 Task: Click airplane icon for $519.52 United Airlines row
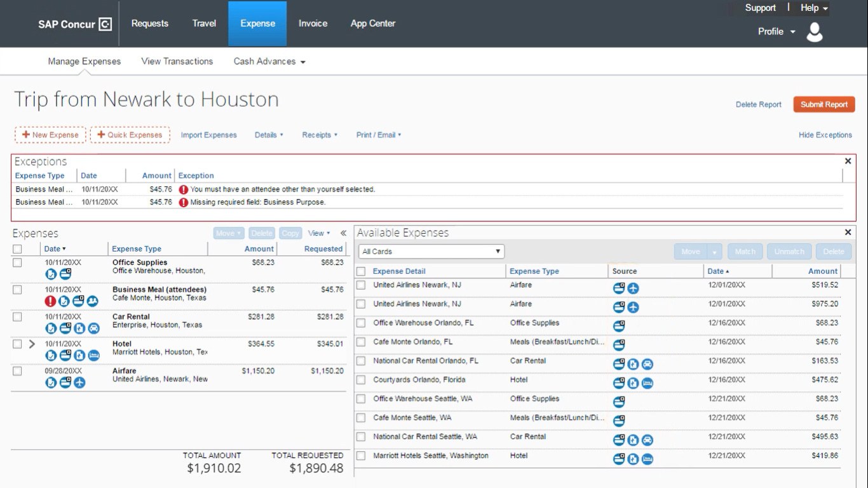(x=633, y=288)
